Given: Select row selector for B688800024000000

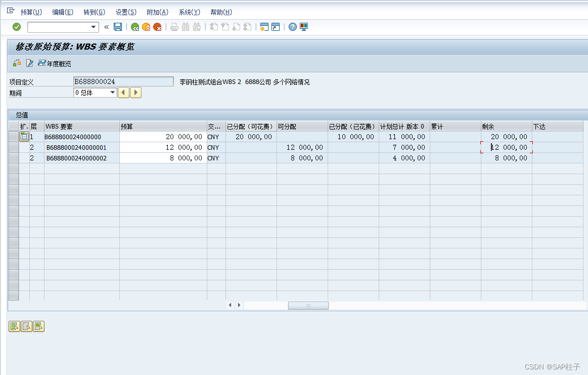Looking at the screenshot, I should 14,137.
